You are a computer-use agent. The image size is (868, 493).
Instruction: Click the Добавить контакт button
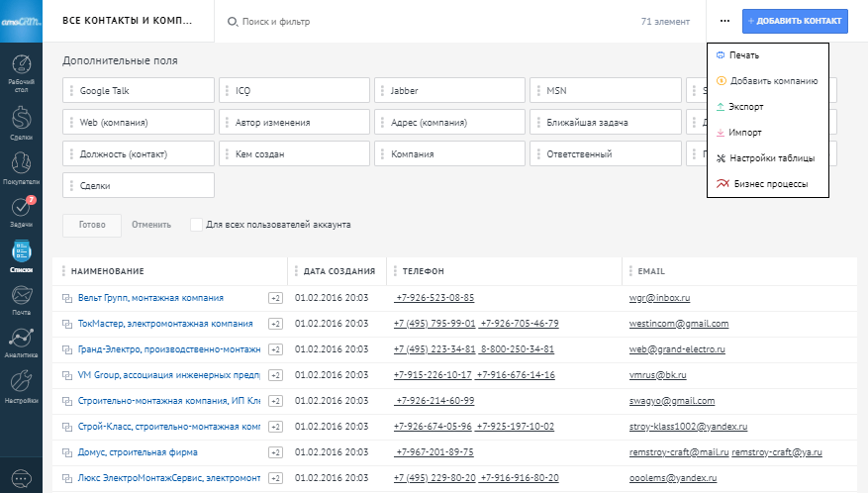point(795,21)
